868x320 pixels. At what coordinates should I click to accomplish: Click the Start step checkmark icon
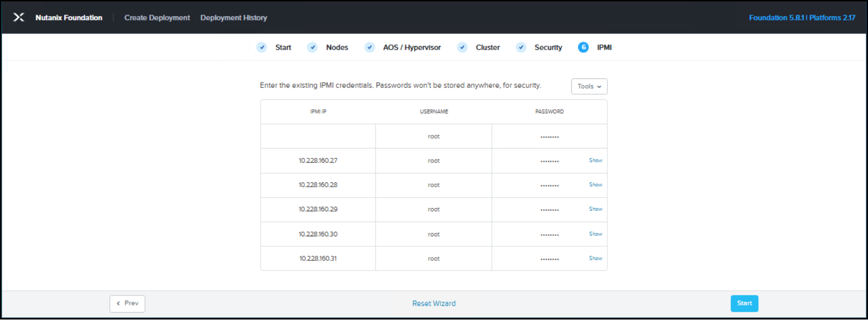coord(262,47)
